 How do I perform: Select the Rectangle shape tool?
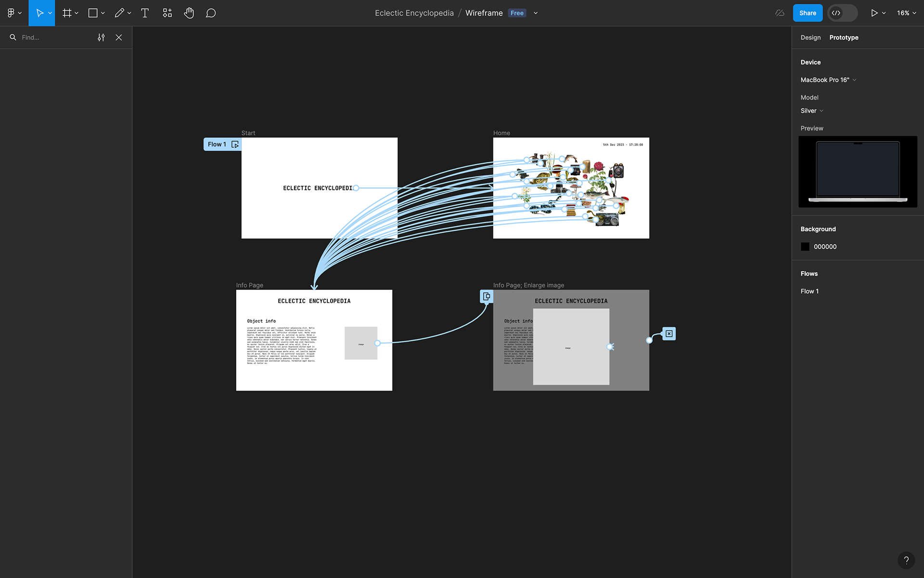[93, 13]
